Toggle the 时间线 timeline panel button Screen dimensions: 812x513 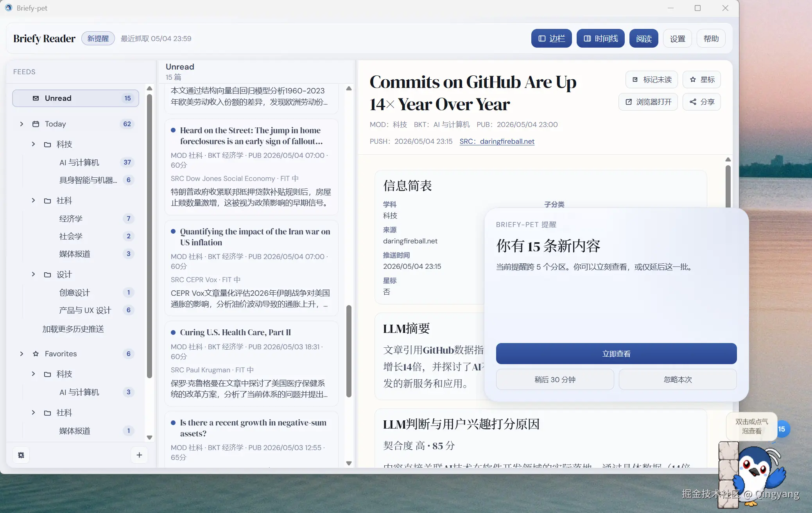[600, 38]
